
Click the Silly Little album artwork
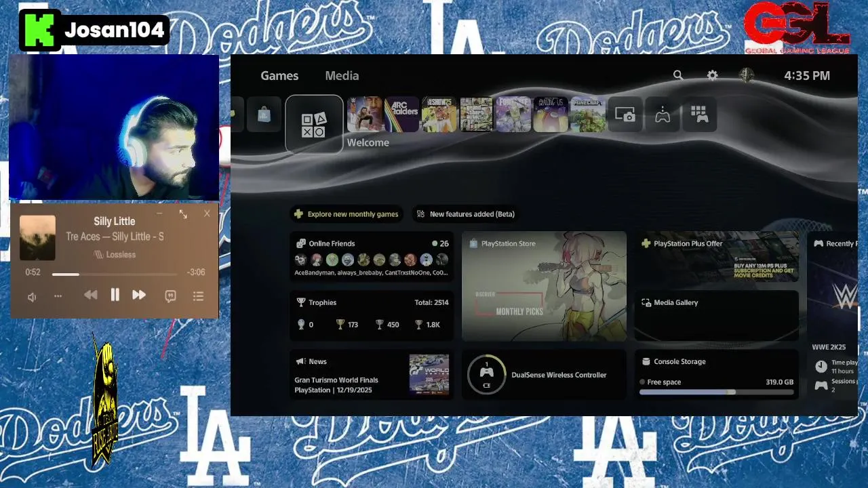[37, 238]
